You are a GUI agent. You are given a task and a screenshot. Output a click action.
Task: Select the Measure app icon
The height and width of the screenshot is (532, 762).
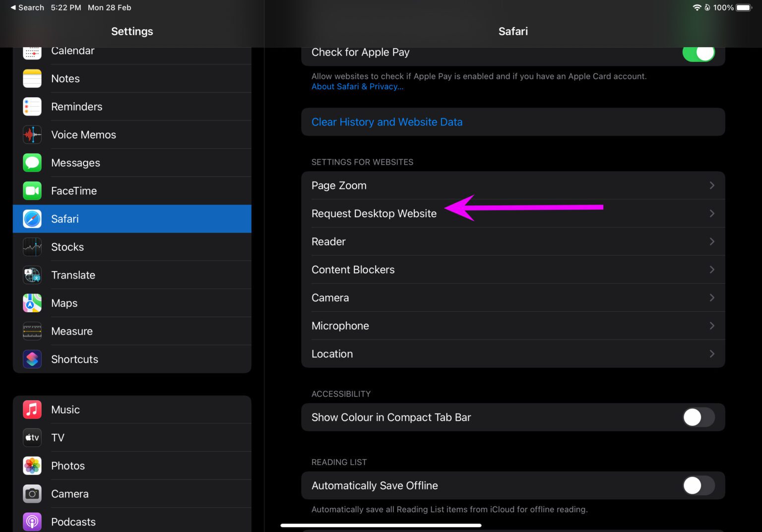pyautogui.click(x=32, y=331)
